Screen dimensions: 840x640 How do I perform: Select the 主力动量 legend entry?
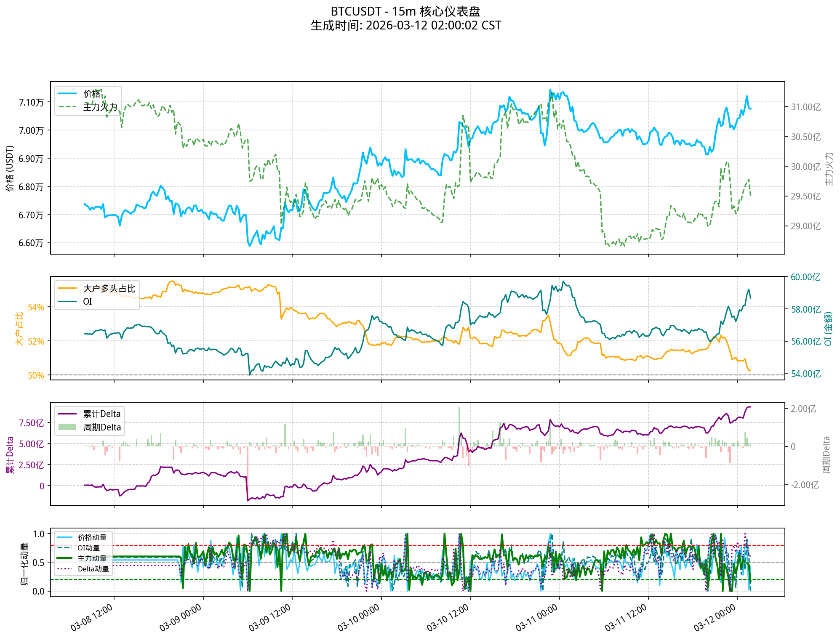pos(92,558)
